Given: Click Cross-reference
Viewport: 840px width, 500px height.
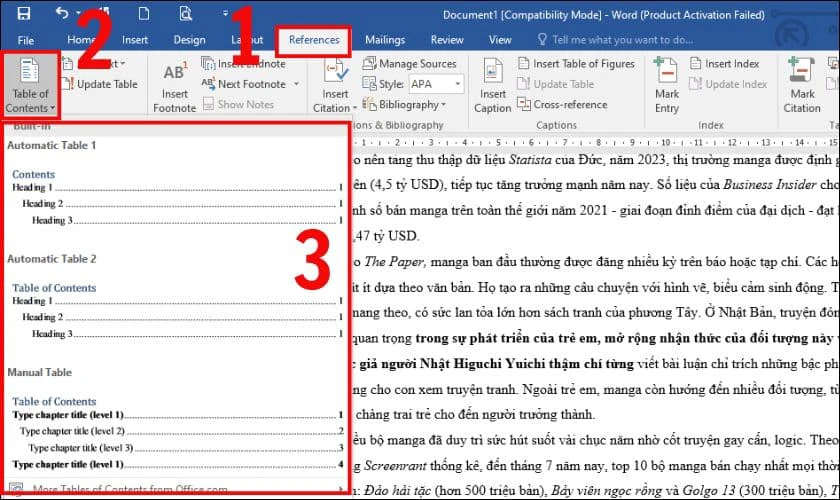Looking at the screenshot, I should click(x=562, y=105).
